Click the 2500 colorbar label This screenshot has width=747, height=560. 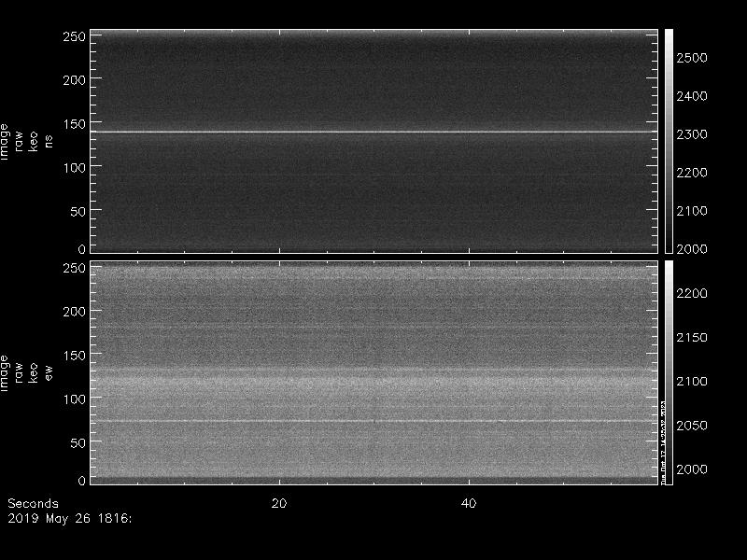coord(692,58)
